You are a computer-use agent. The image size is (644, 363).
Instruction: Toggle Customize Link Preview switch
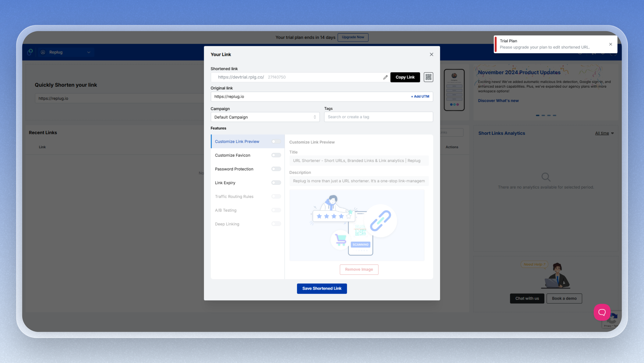click(276, 142)
